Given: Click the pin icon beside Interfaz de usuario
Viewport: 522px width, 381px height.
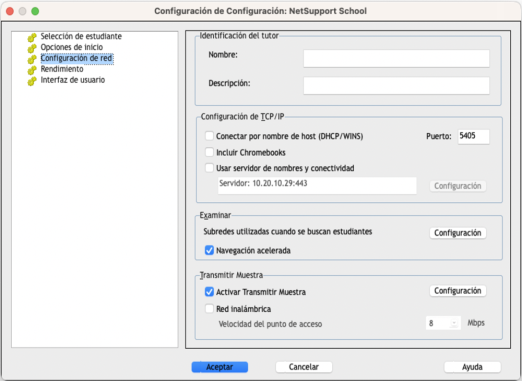Looking at the screenshot, I should [32, 81].
